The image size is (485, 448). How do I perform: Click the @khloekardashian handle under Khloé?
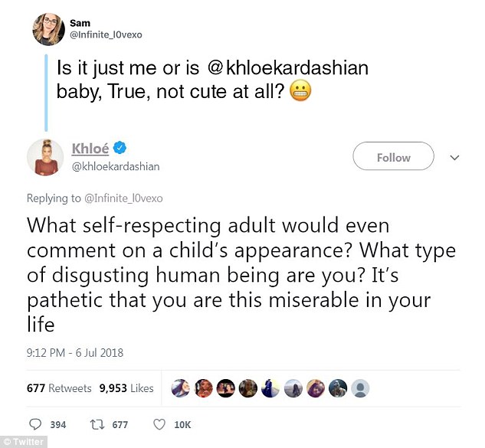coord(116,167)
